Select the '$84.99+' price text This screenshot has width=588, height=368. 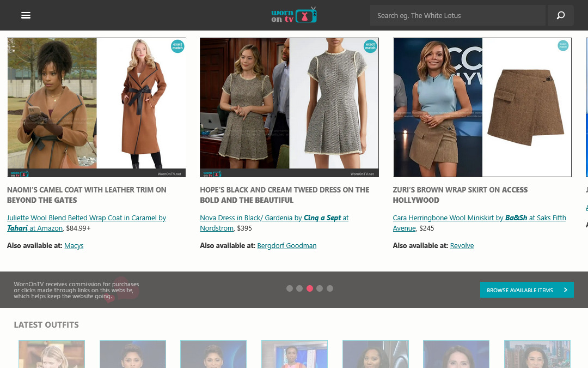point(78,228)
